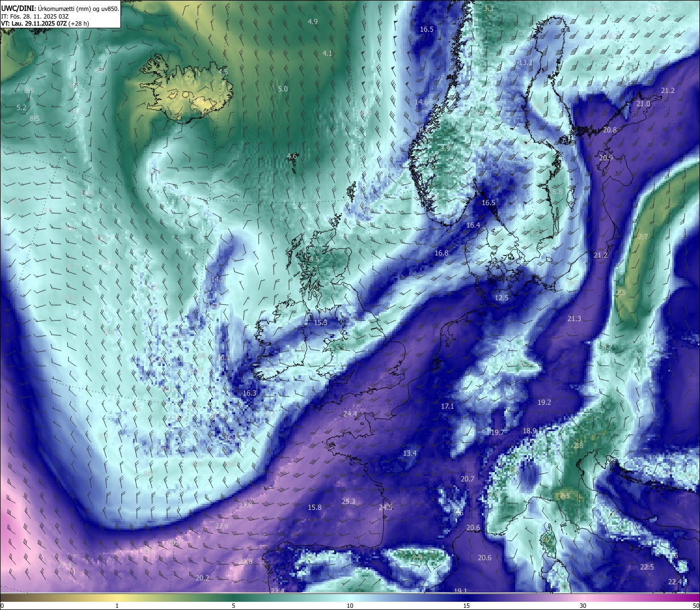Click the color scale label '50'
This screenshot has width=700, height=610.
[x=696, y=606]
